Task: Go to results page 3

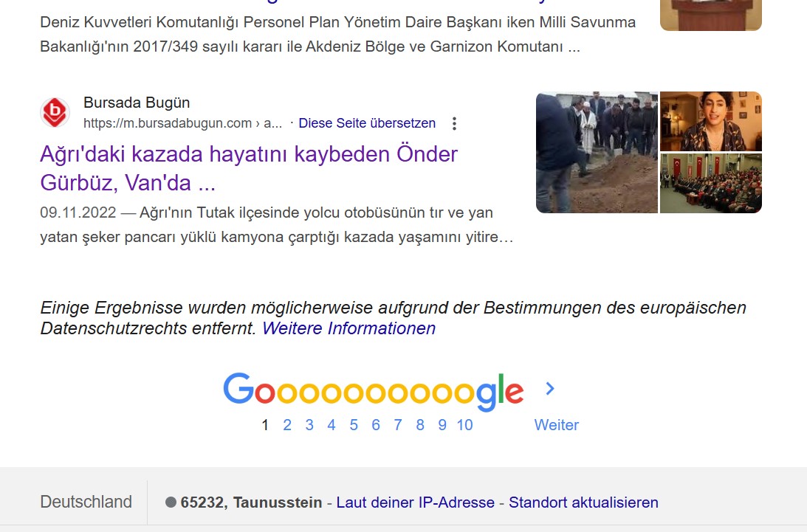Action: coord(309,425)
